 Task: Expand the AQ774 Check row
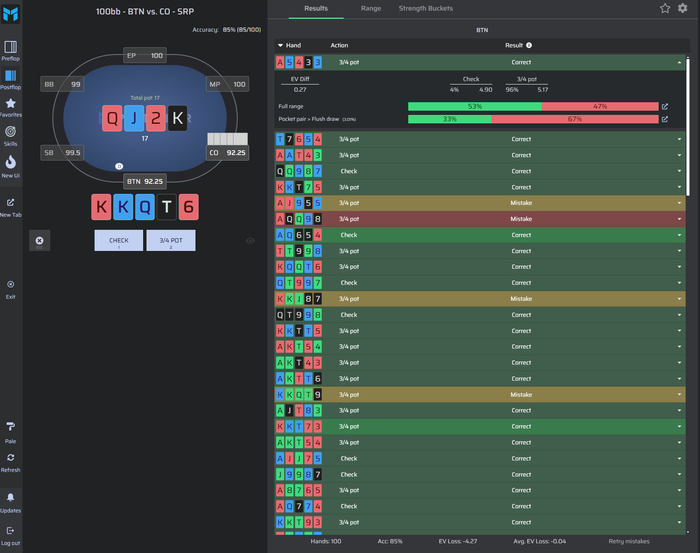pyautogui.click(x=679, y=507)
